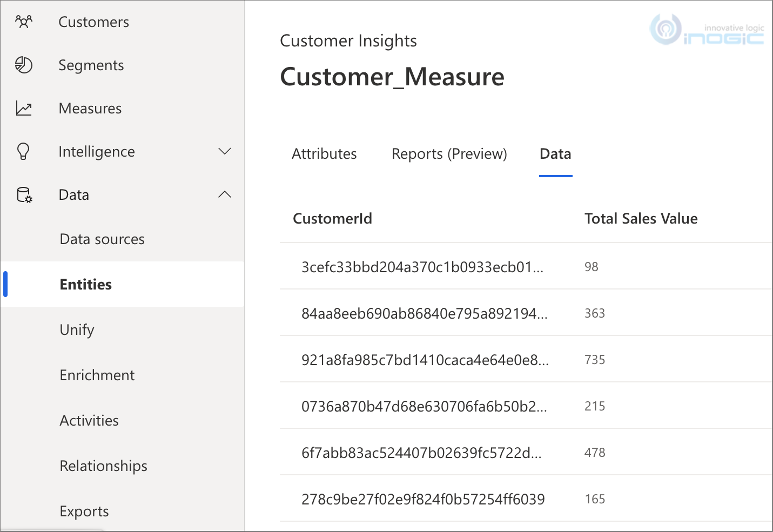Navigate to Activities
Image resolution: width=773 pixels, height=532 pixels.
tap(89, 420)
